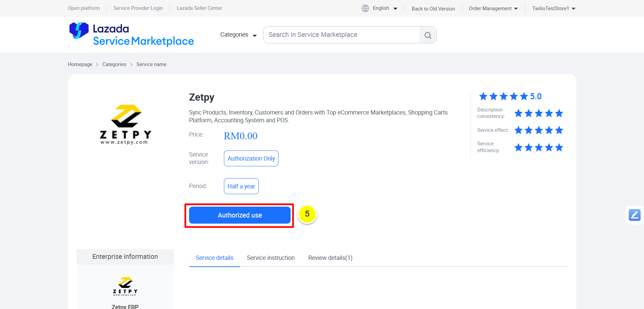The height and width of the screenshot is (309, 644).
Task: Open the English language dropdown
Action: [385, 8]
